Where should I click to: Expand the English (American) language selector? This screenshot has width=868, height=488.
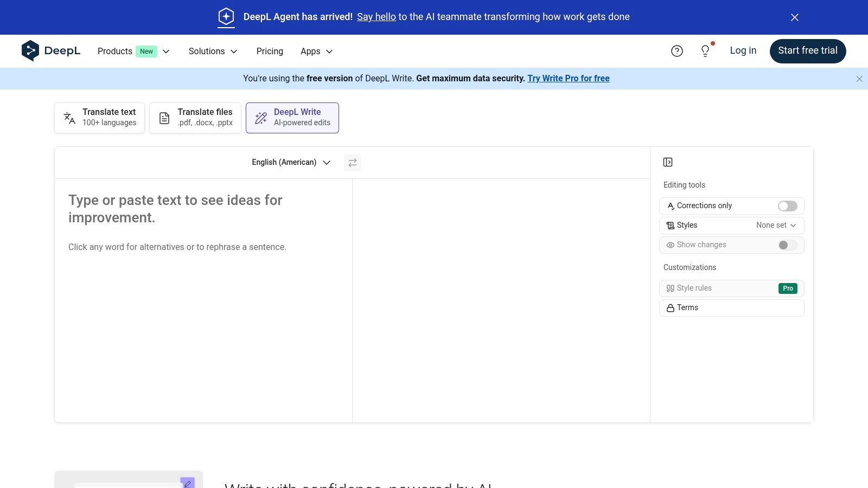coord(291,163)
